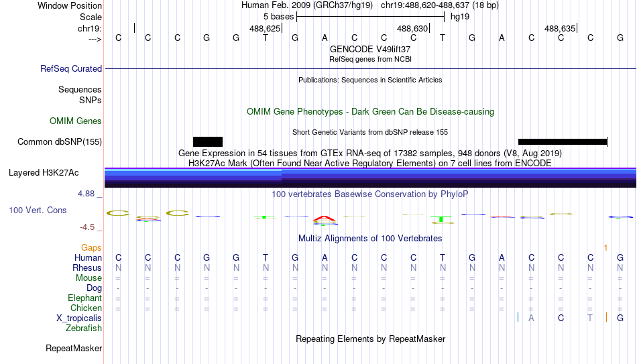Click the Human species row label
This screenshot has height=364, width=637.
click(x=88, y=258)
